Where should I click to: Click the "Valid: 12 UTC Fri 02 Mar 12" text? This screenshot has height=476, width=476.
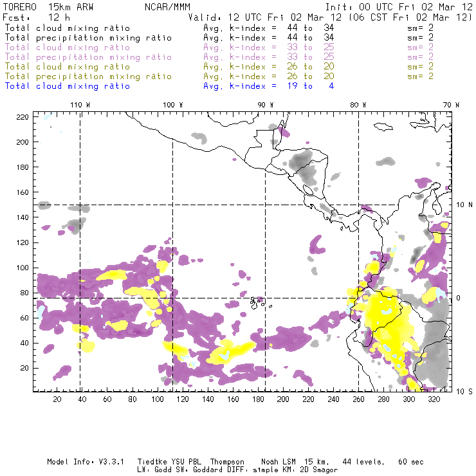tap(265, 17)
